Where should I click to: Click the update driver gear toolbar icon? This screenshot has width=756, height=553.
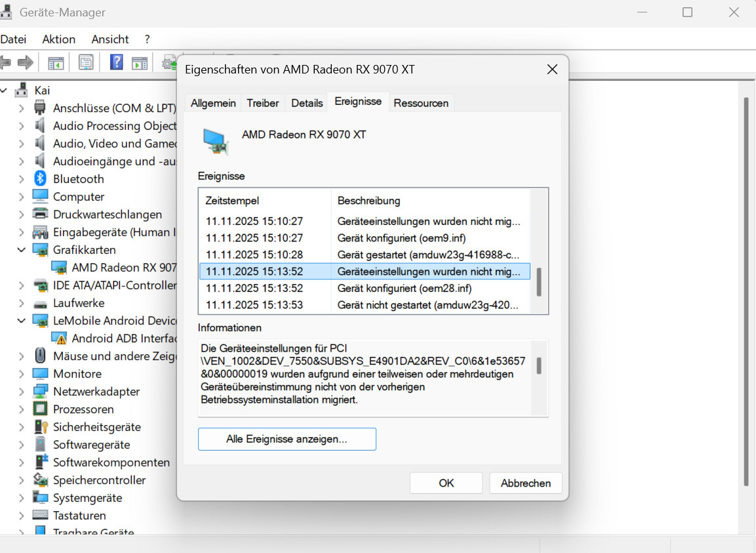click(x=169, y=63)
